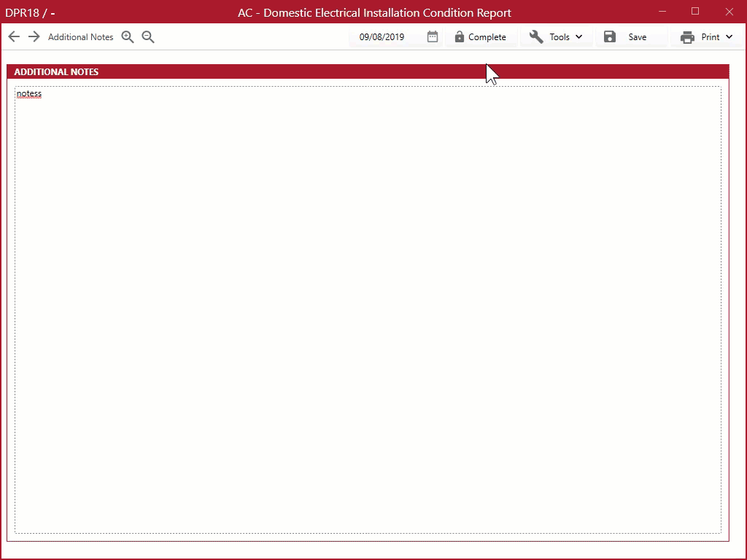The image size is (747, 560).
Task: Go back with the left arrow
Action: [14, 36]
